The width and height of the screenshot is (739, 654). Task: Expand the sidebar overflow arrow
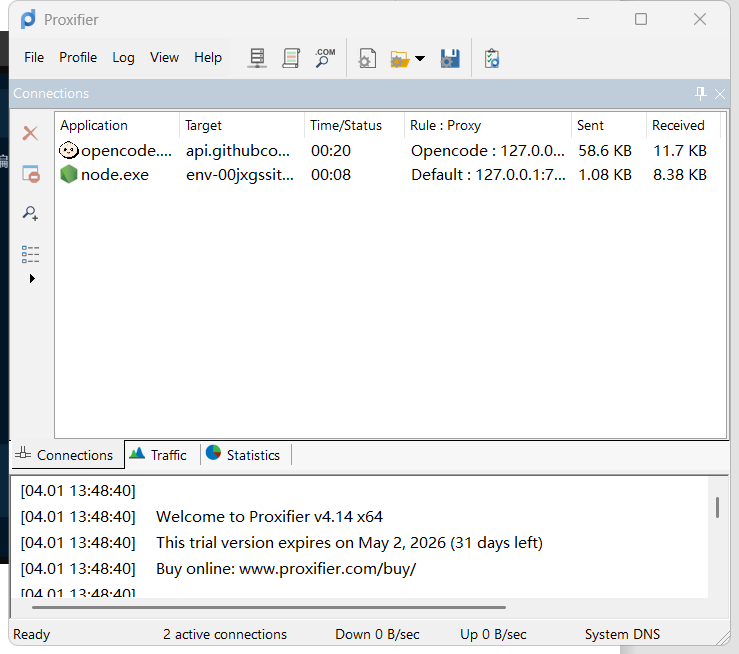[32, 278]
